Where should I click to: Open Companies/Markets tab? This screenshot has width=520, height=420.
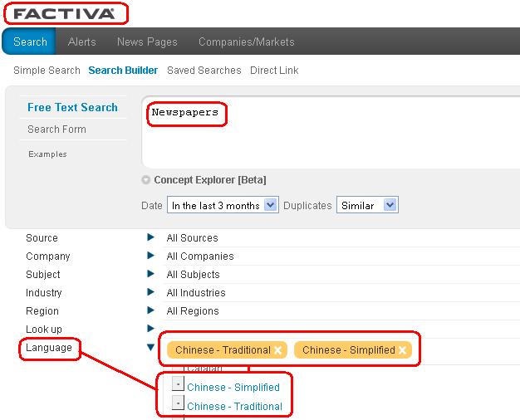247,42
